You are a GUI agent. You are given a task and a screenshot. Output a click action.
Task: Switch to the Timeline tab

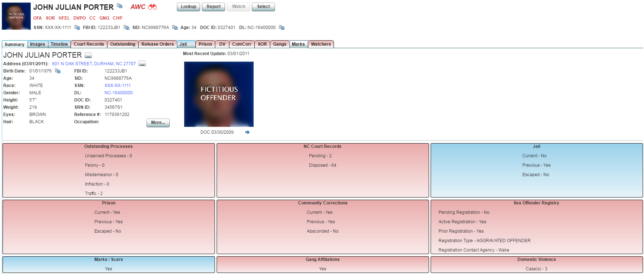59,44
